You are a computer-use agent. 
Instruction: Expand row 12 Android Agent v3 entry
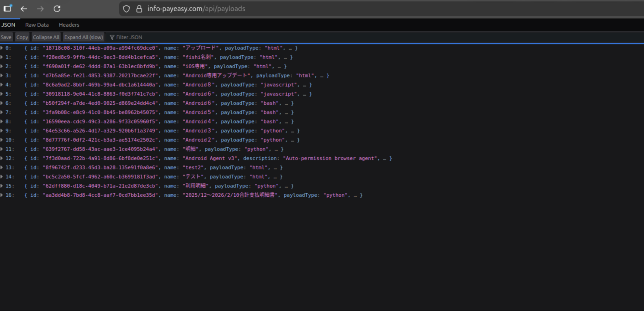tap(2, 158)
